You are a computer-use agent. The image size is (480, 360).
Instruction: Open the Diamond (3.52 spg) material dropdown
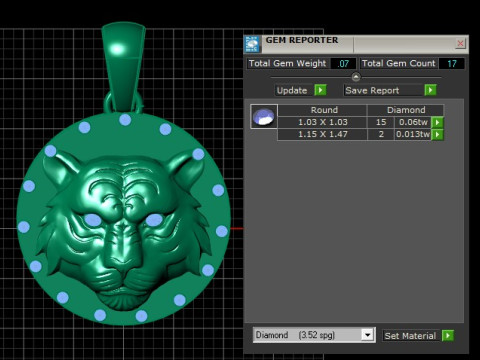[x=367, y=335]
